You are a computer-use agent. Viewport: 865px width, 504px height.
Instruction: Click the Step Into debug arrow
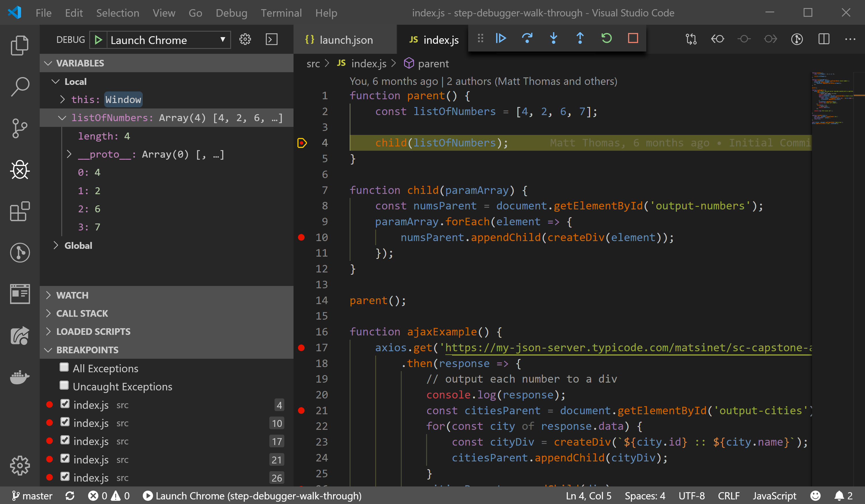click(x=553, y=38)
